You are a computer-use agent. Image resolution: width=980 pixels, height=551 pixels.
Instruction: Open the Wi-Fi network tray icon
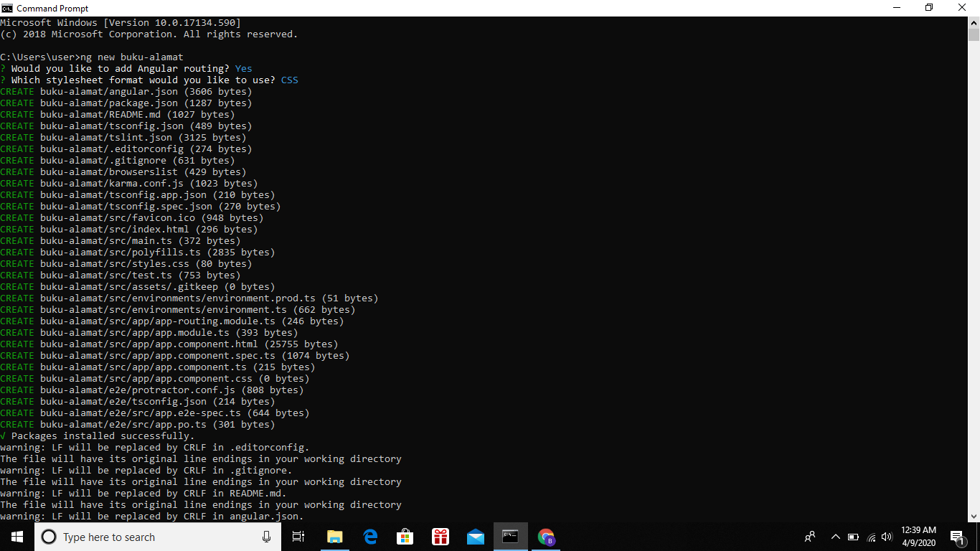[872, 537]
